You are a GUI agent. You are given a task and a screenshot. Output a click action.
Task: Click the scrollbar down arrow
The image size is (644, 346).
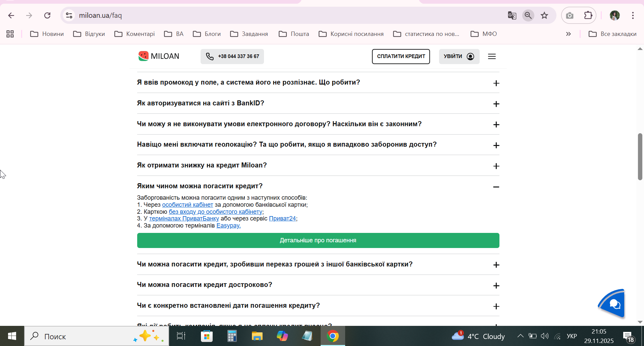[x=640, y=322]
